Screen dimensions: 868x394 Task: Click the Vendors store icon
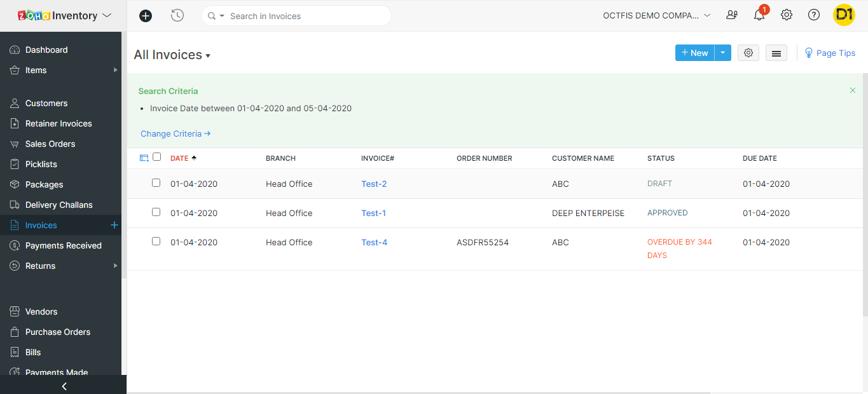(15, 311)
